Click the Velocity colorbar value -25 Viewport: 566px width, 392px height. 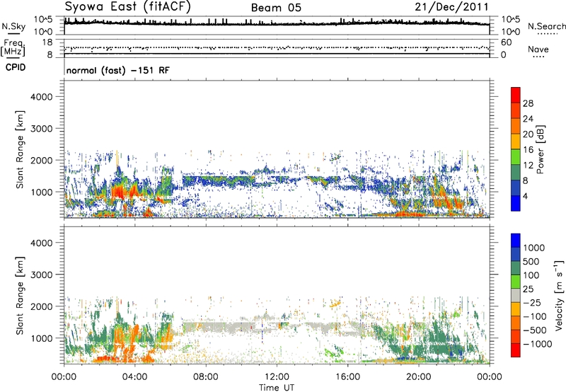click(x=532, y=303)
